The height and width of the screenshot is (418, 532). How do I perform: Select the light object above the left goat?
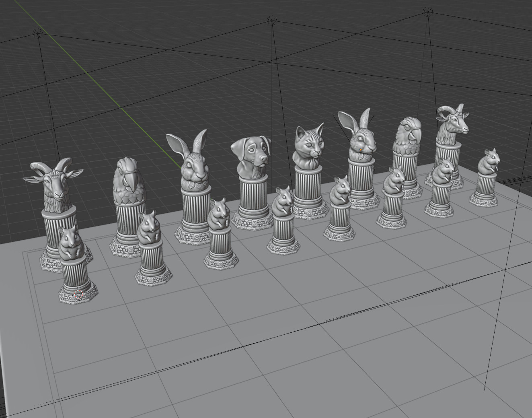39,34
